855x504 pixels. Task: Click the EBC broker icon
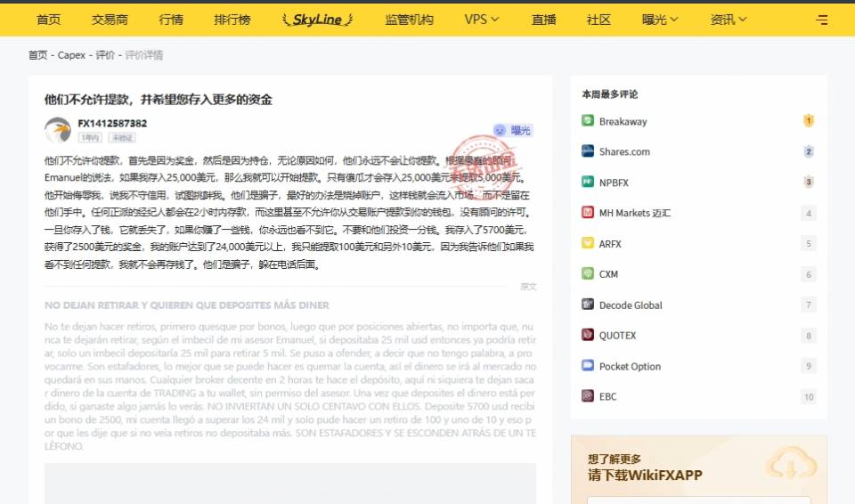pyautogui.click(x=587, y=395)
